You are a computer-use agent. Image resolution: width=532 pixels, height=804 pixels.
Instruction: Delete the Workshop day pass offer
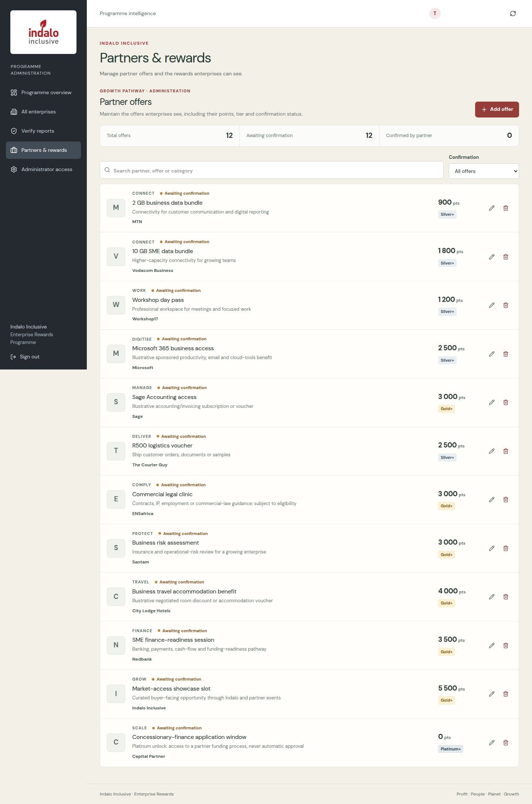point(506,305)
